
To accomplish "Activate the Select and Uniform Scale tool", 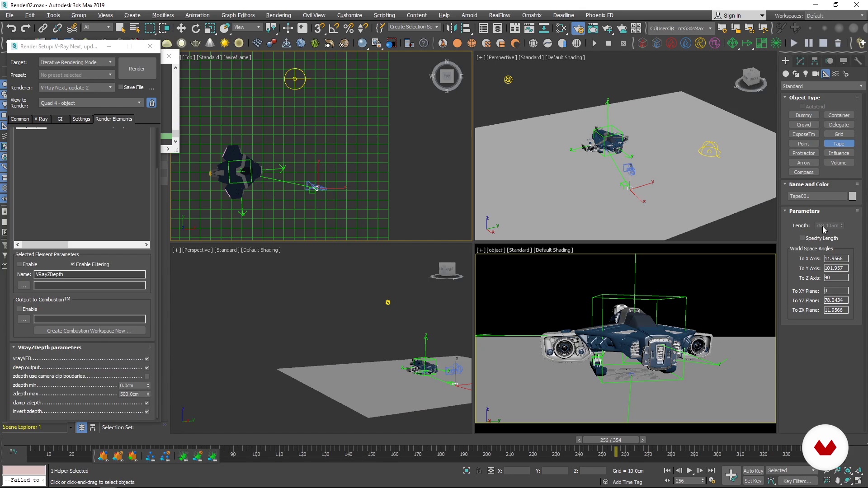I will [210, 28].
